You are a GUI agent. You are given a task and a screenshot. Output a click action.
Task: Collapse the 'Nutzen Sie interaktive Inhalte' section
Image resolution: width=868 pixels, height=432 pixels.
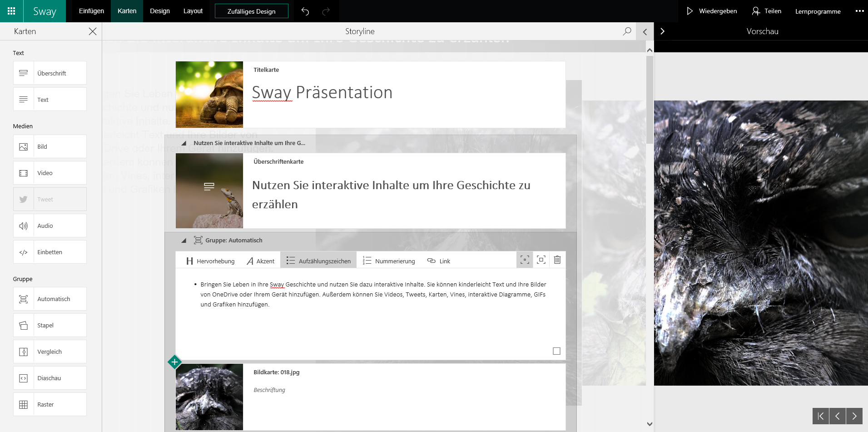click(184, 143)
